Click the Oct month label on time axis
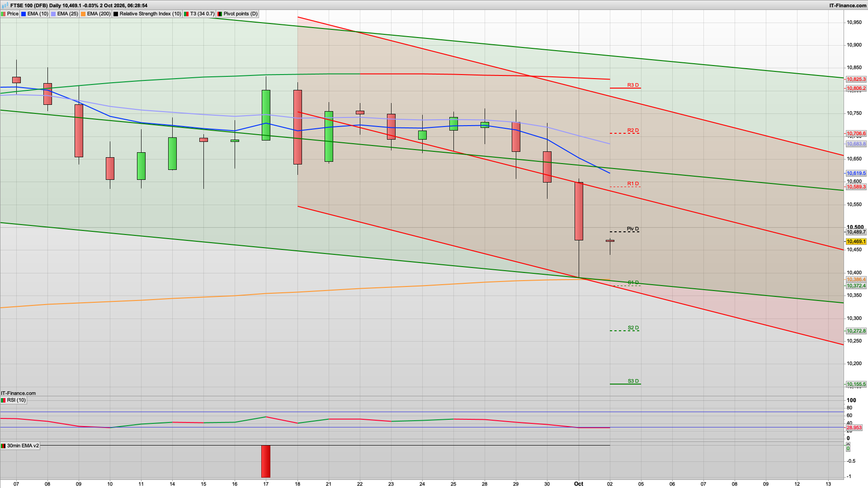 click(x=579, y=483)
